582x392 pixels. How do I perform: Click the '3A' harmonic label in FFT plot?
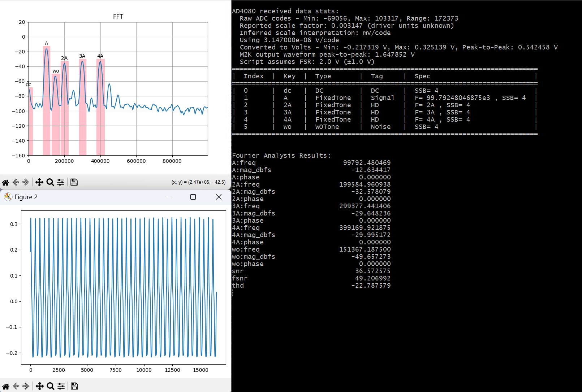[x=82, y=56]
